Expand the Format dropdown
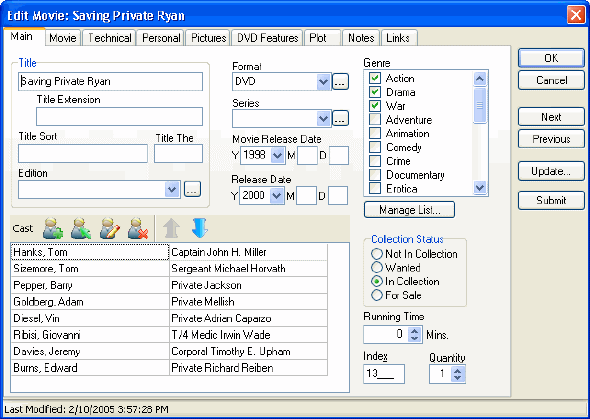 (x=323, y=82)
